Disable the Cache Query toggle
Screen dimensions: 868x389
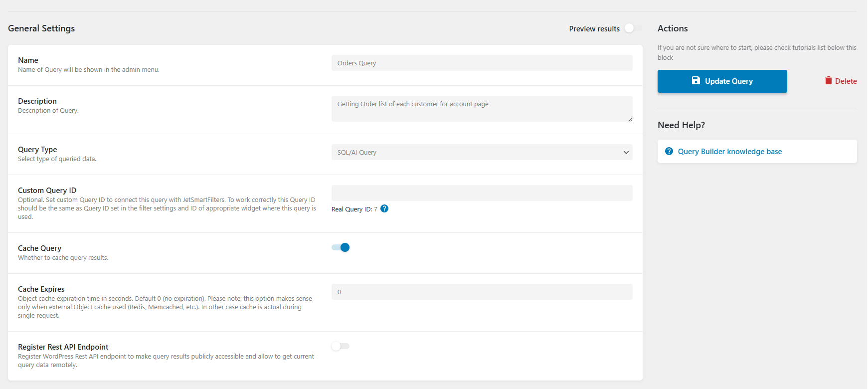click(341, 248)
